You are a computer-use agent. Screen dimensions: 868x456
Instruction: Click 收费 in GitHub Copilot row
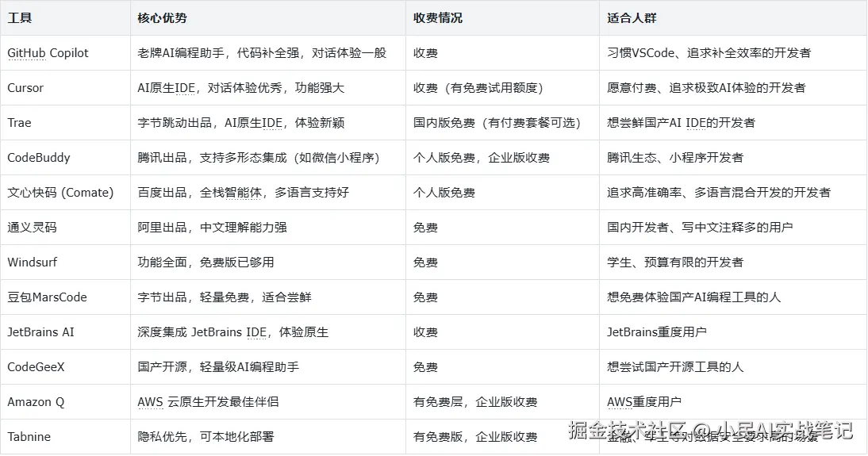tap(425, 53)
